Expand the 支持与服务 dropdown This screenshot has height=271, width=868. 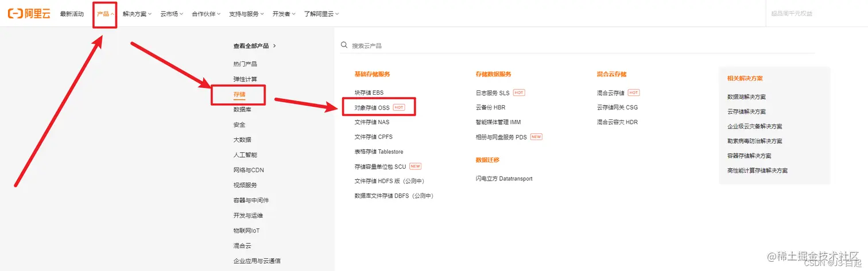pos(246,14)
